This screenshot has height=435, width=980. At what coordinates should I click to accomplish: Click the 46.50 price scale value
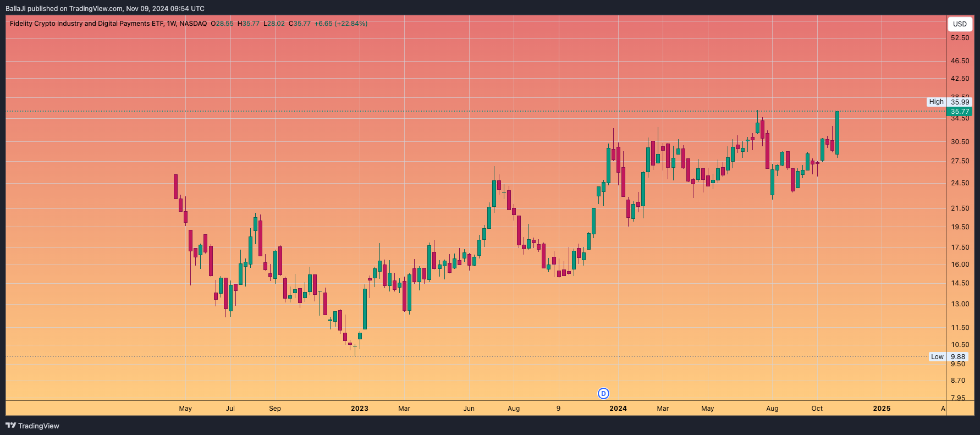960,61
